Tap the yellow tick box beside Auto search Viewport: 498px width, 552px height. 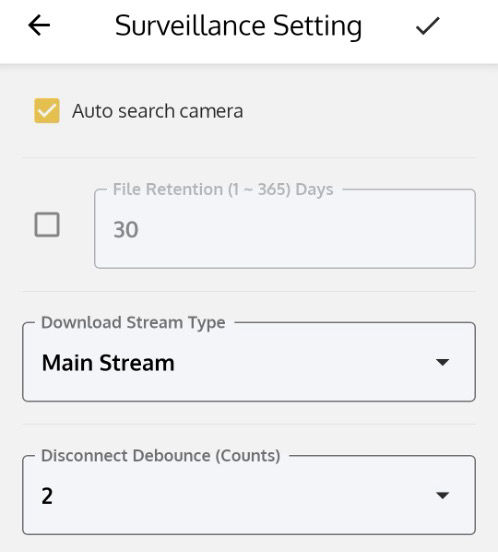click(47, 111)
